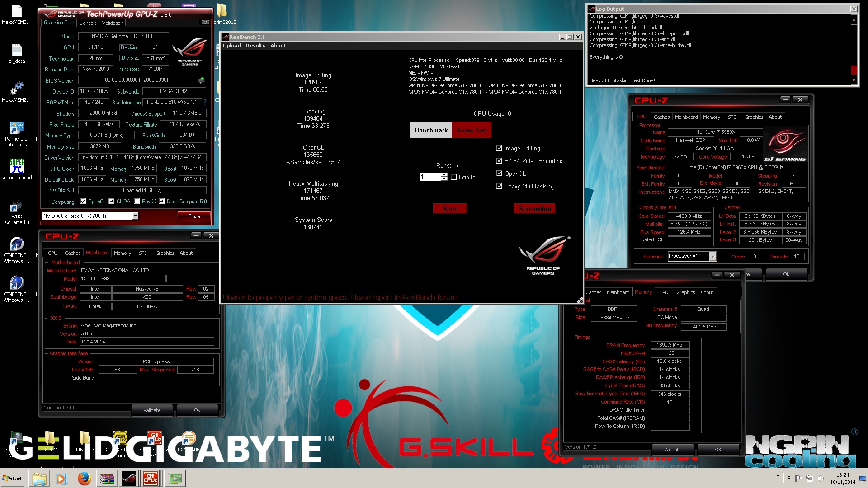Open Results menu in RealBench
868x488 pixels.
(255, 46)
